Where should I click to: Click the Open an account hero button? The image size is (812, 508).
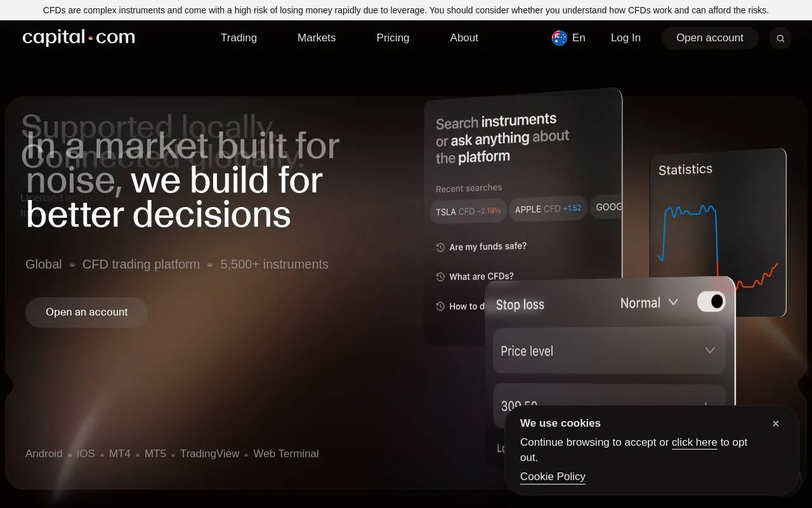(x=87, y=312)
